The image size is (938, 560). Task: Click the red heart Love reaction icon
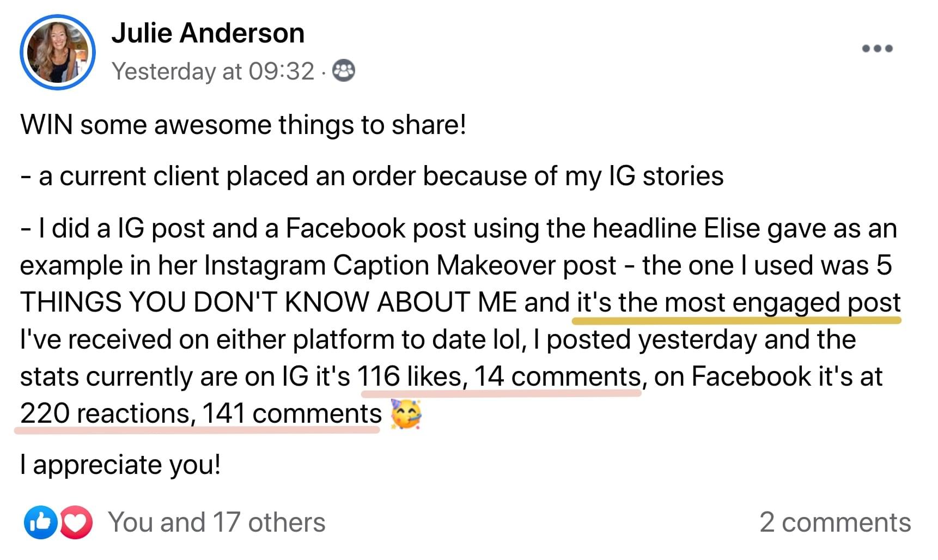(x=76, y=522)
